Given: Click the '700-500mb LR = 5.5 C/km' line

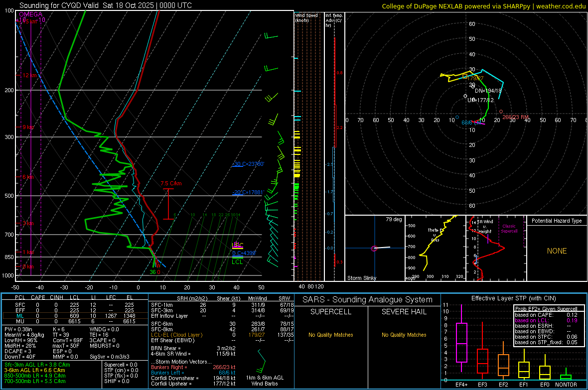Looking at the screenshot, I should point(35,381).
